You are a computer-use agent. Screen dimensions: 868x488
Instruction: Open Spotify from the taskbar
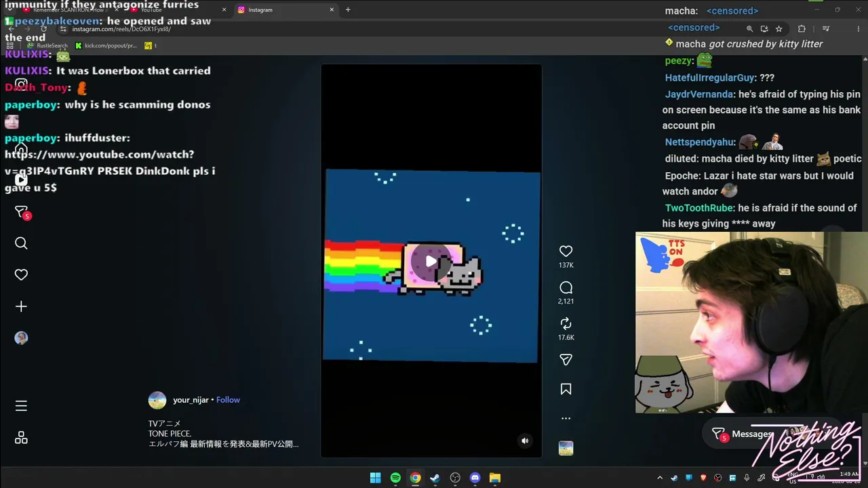coord(395,478)
